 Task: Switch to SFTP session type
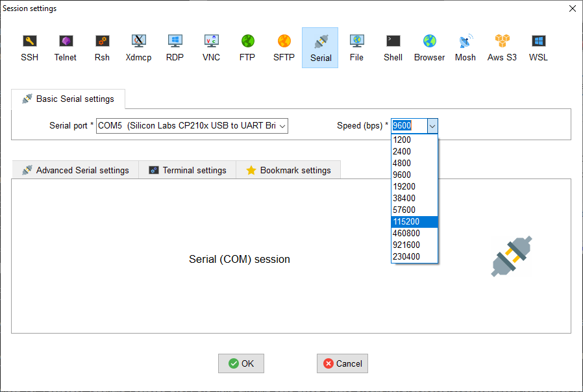coord(284,47)
